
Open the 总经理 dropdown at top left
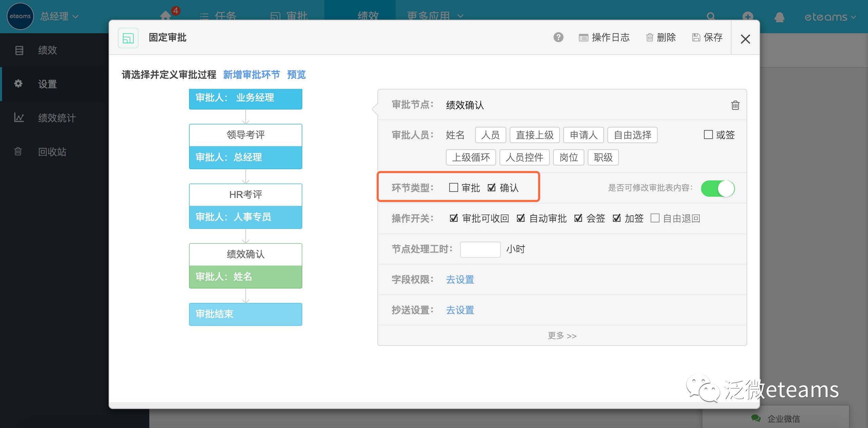pos(59,16)
